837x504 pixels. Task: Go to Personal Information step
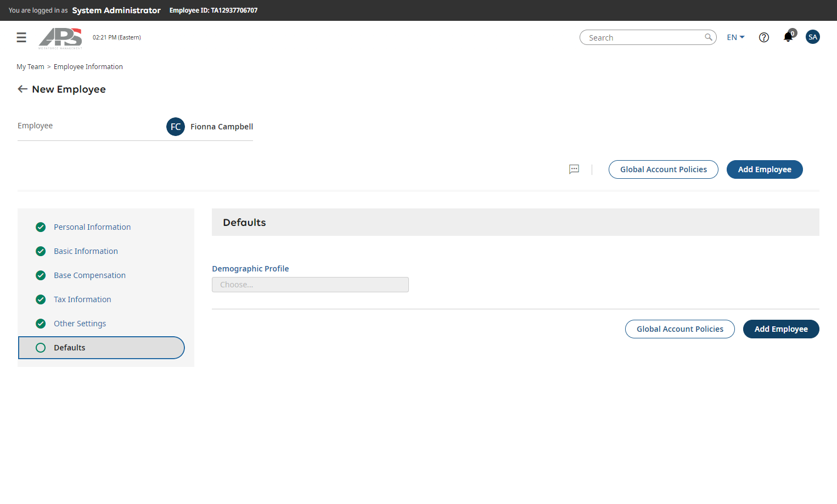point(92,227)
